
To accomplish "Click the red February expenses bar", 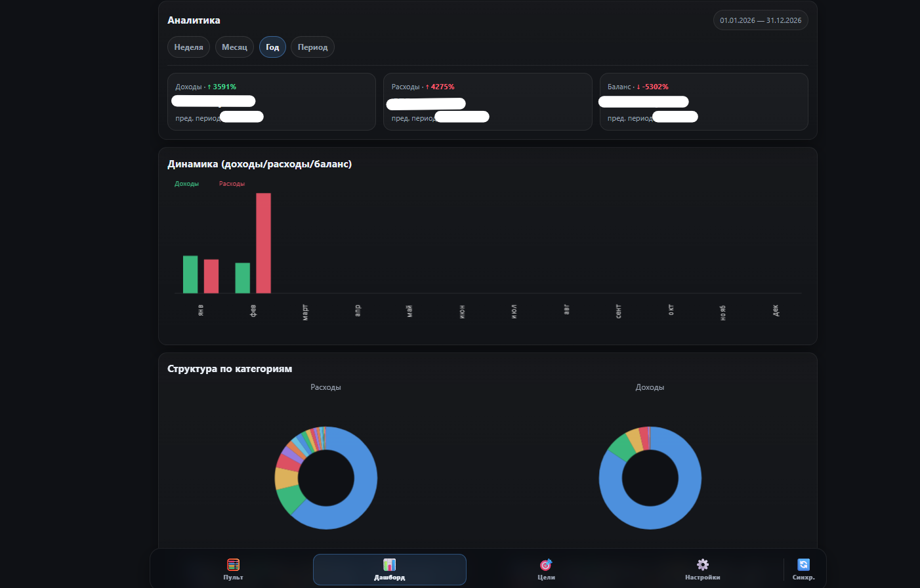I will pos(263,243).
